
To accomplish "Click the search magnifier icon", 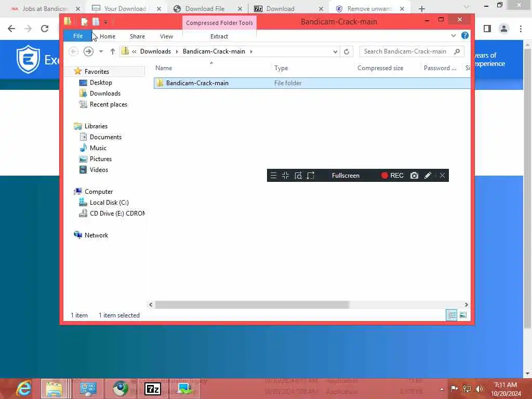I will tap(457, 51).
